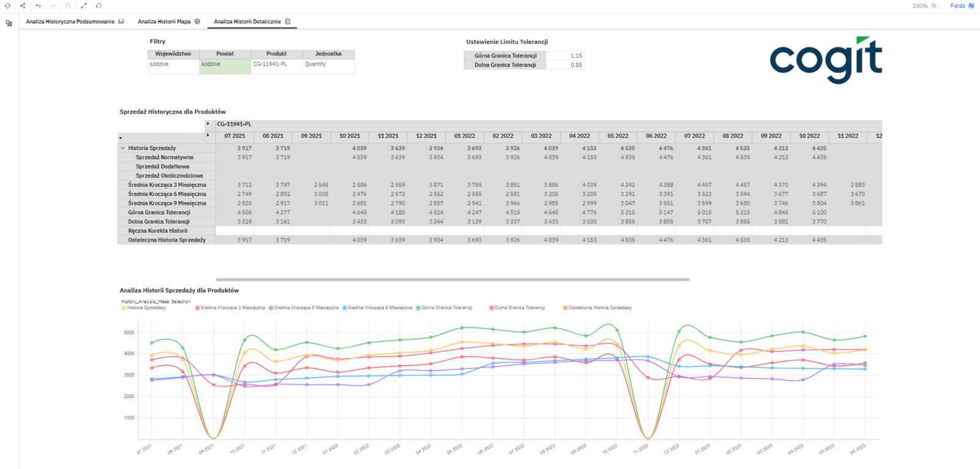Click the share icon in top toolbar

pyautogui.click(x=23, y=6)
